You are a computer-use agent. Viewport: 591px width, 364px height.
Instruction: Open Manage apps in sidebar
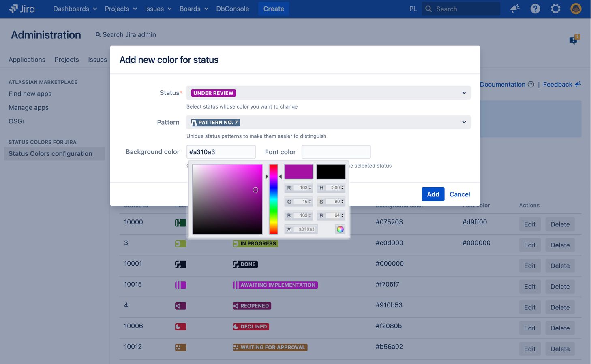(x=28, y=107)
